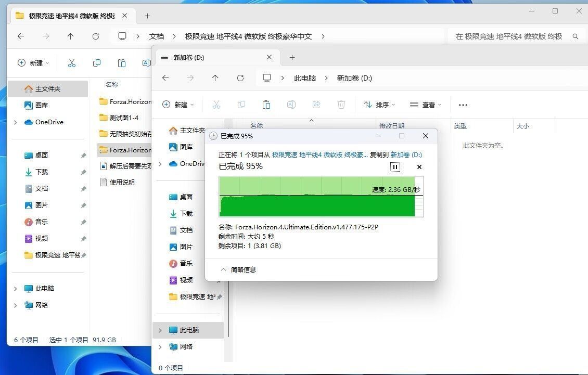588x375 pixels.
Task: Click the Paste icon in D: toolbar
Action: click(x=266, y=105)
